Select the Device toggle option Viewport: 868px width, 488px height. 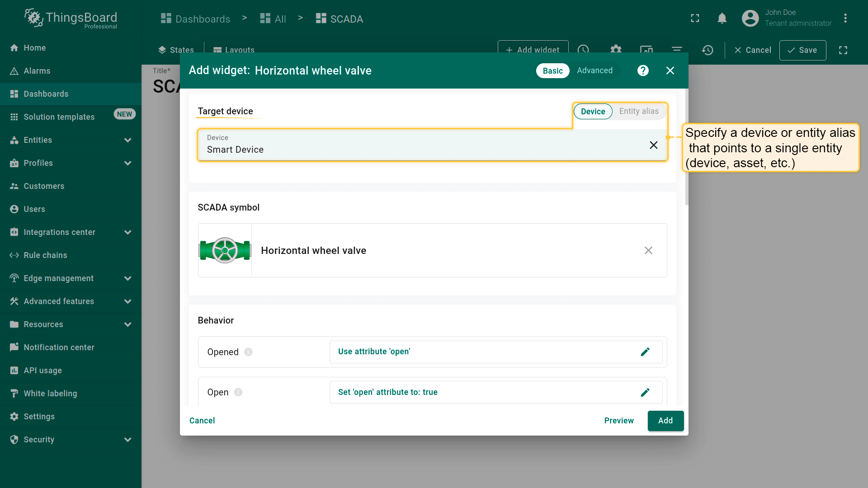tap(593, 112)
